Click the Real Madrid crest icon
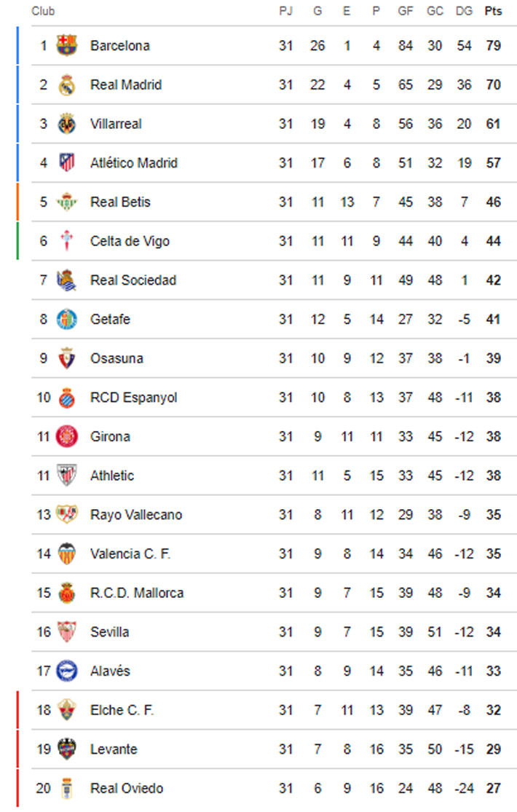Screen dimensions: 517x812 [x=67, y=85]
